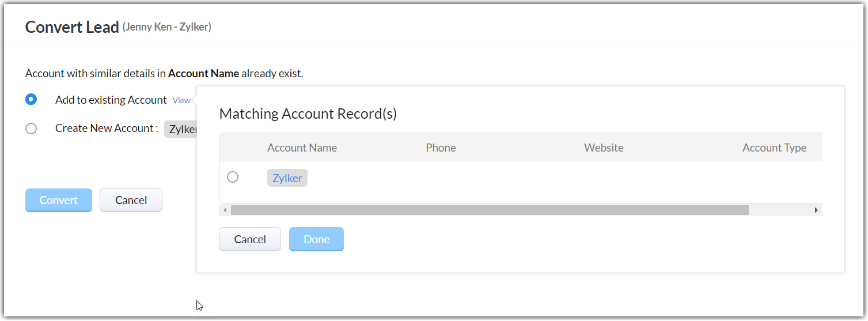Select the "Add to existing Account" radio button
The width and height of the screenshot is (868, 321).
[x=31, y=100]
